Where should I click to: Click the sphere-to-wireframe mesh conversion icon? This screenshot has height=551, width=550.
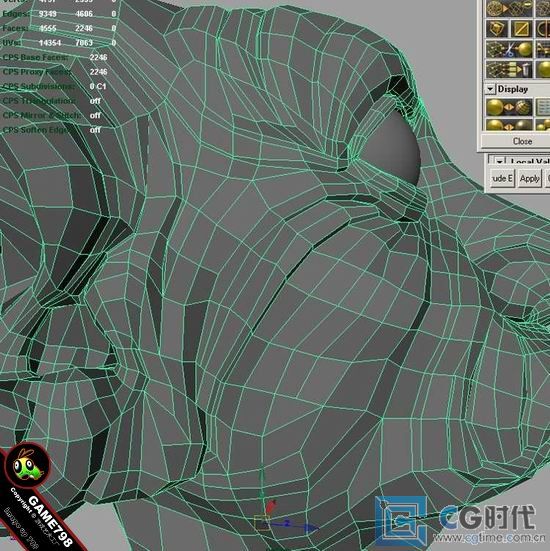click(x=509, y=8)
